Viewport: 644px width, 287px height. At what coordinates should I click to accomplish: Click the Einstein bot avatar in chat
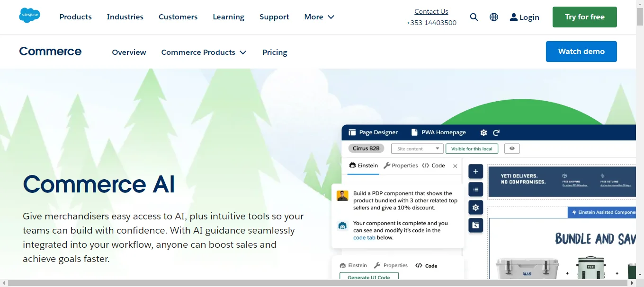pos(343,226)
